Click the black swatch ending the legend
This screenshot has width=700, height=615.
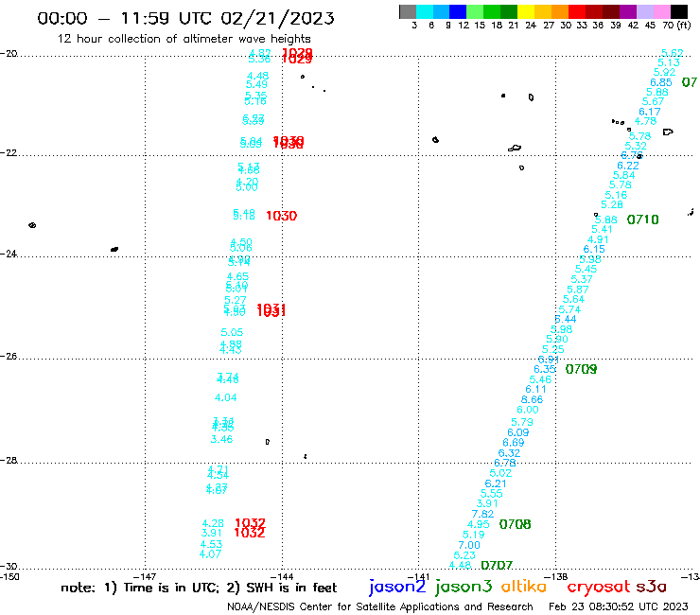679,11
